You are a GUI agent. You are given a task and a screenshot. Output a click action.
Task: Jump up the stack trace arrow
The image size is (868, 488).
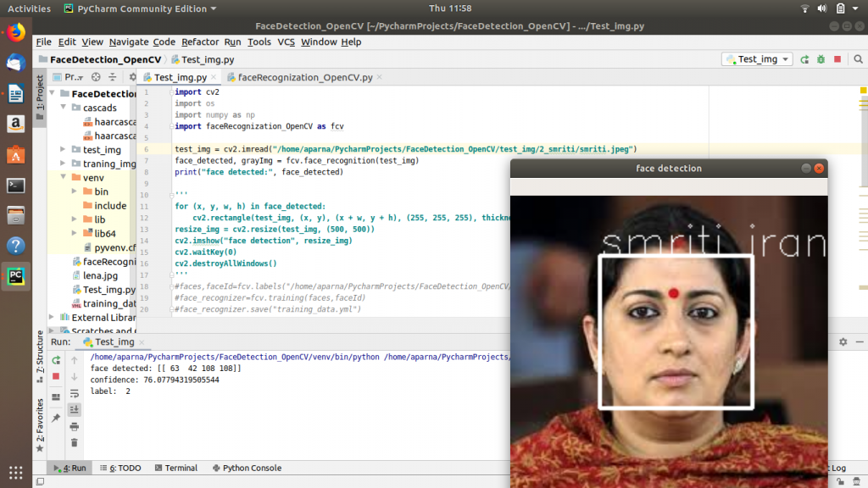[75, 360]
